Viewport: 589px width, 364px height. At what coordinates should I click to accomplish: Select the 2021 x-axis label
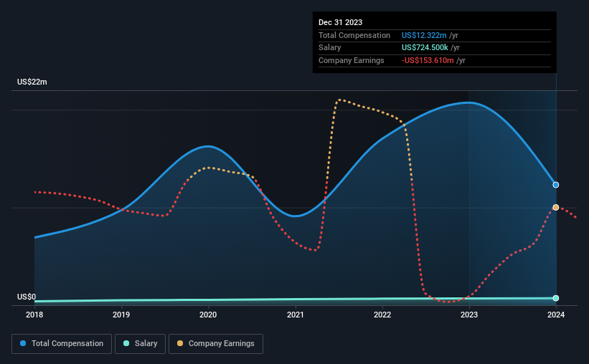pos(296,315)
